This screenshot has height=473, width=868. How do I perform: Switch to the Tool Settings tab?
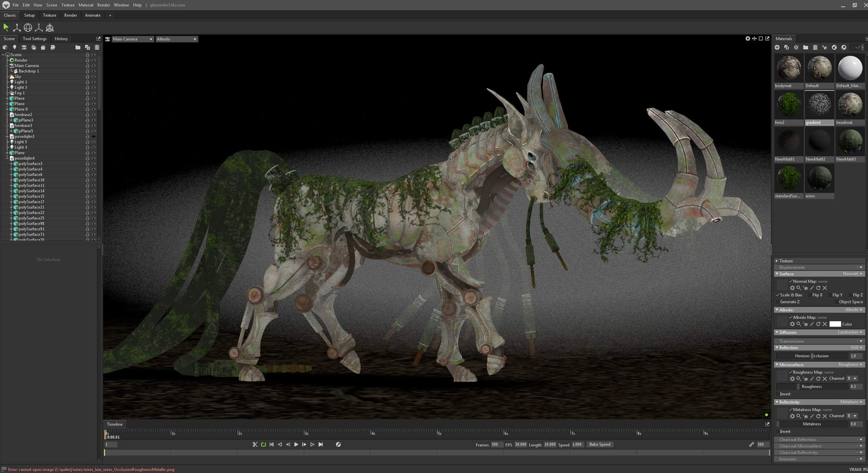pyautogui.click(x=34, y=39)
